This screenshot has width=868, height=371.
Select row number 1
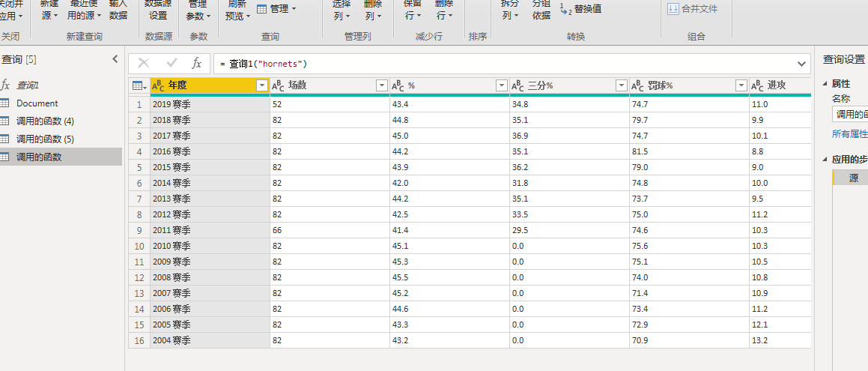pyautogui.click(x=139, y=104)
